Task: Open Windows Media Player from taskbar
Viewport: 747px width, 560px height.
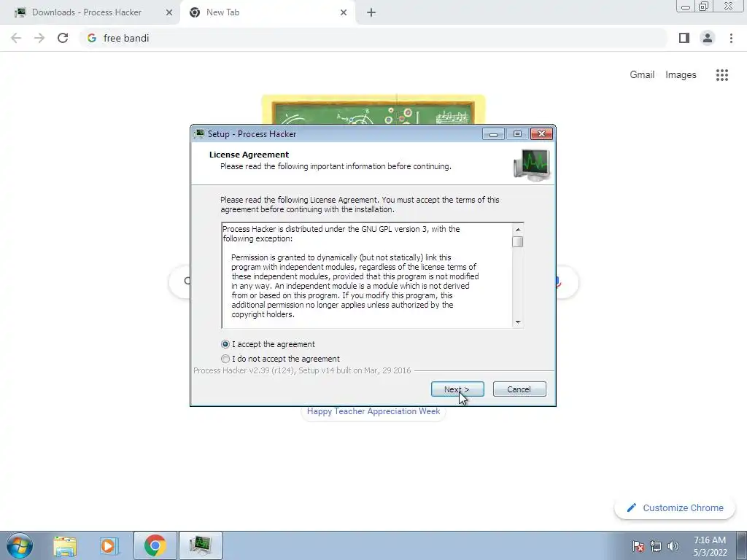Action: (x=109, y=545)
